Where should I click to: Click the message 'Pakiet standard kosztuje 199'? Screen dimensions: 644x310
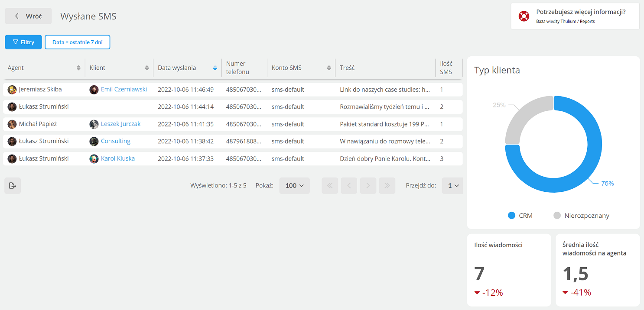point(385,124)
